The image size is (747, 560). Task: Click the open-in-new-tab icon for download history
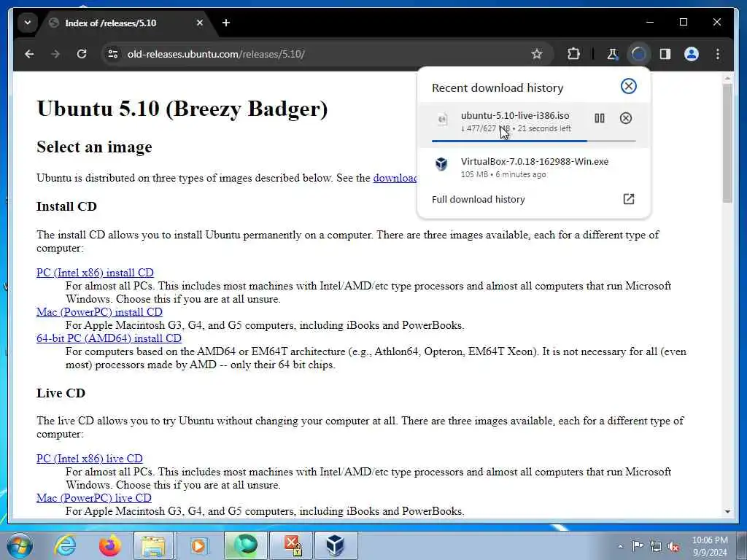pyautogui.click(x=628, y=199)
